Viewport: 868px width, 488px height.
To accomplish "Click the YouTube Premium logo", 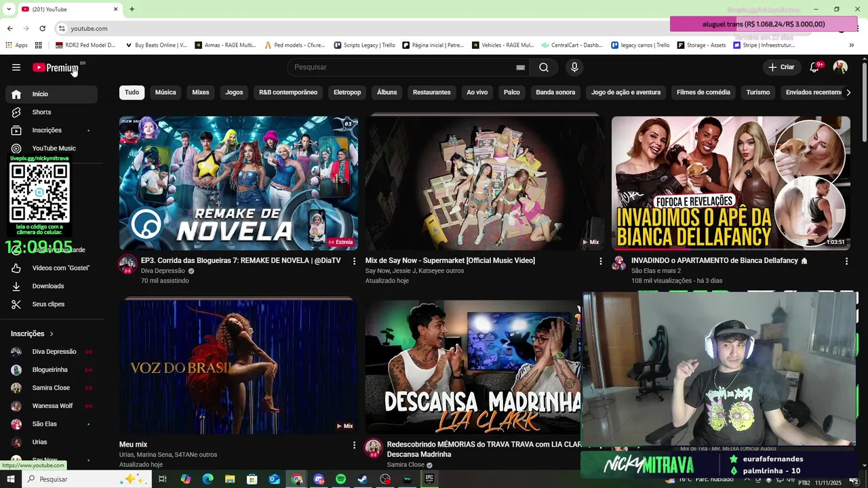I will pyautogui.click(x=56, y=67).
